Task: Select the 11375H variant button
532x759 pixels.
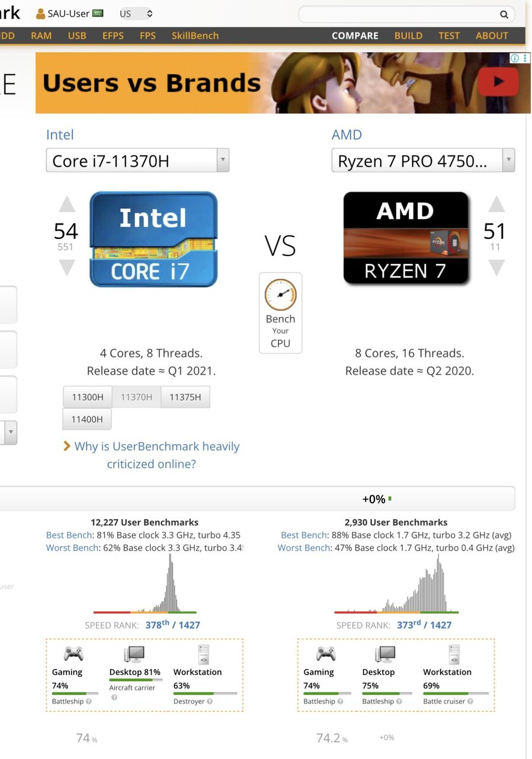Action: click(185, 397)
